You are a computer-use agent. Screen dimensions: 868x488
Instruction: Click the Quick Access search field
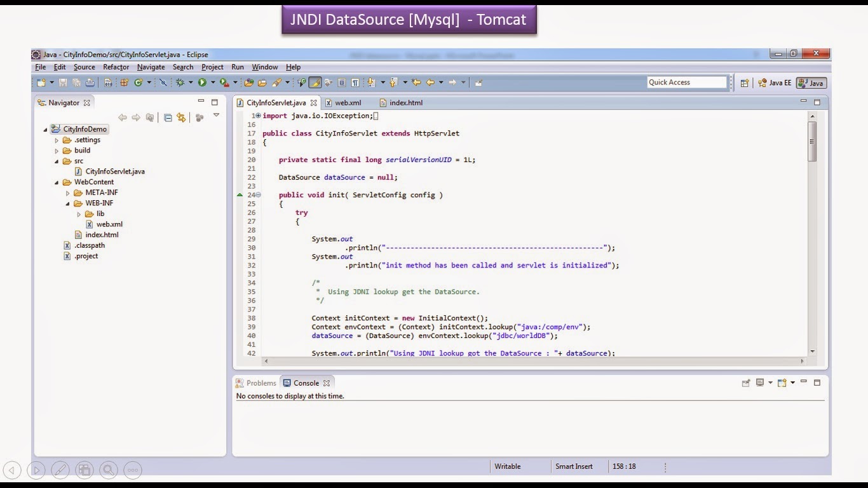coord(687,82)
